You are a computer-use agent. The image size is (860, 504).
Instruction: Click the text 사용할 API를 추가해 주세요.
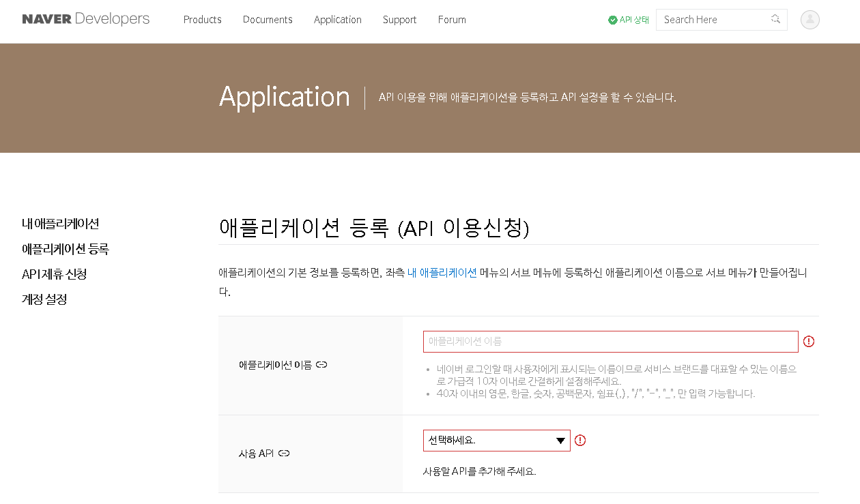point(479,471)
